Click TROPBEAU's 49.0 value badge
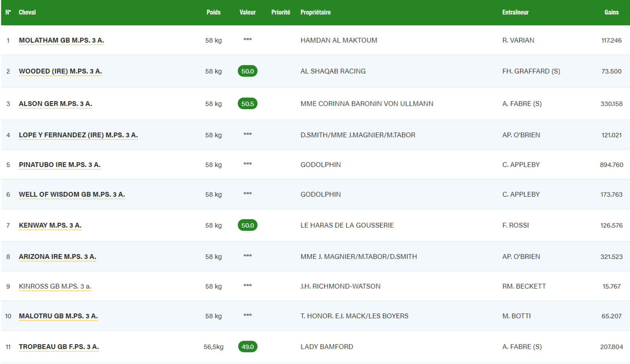Image resolution: width=630 pixels, height=364 pixels. coord(248,347)
